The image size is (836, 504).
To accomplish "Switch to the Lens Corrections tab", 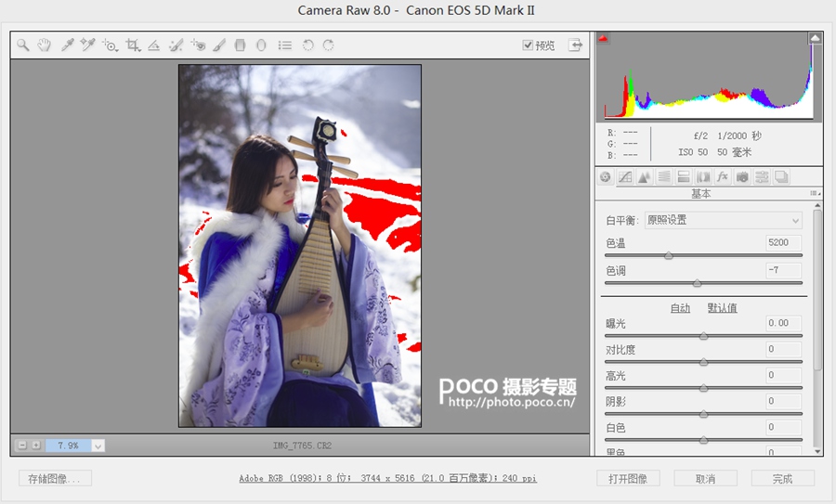I will tap(703, 177).
